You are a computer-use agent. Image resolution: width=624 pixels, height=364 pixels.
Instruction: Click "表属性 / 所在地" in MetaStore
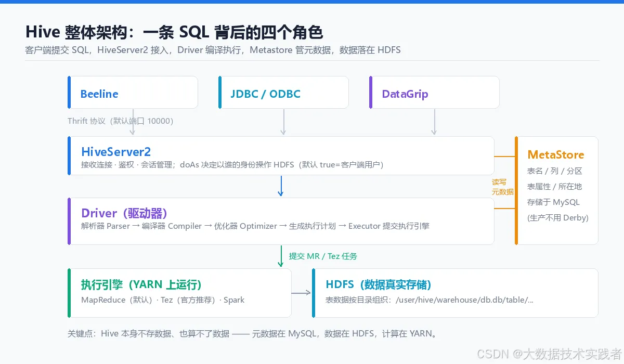[554, 186]
